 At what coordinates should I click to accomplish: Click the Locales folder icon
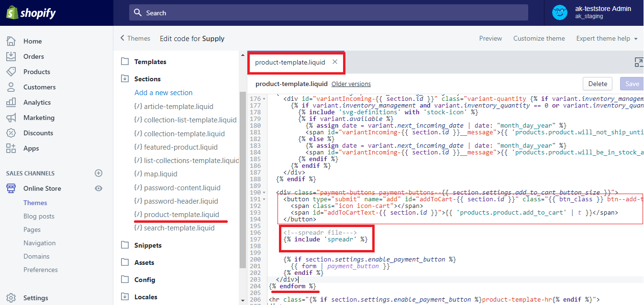pyautogui.click(x=125, y=297)
